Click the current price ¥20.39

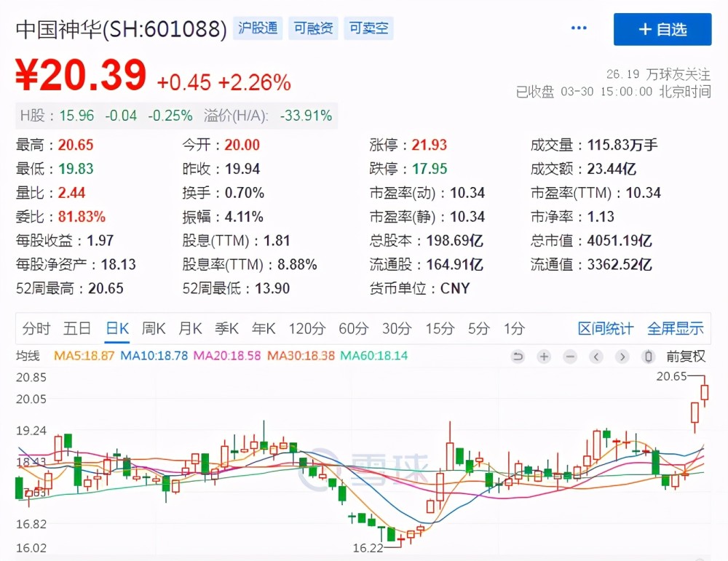pyautogui.click(x=81, y=75)
